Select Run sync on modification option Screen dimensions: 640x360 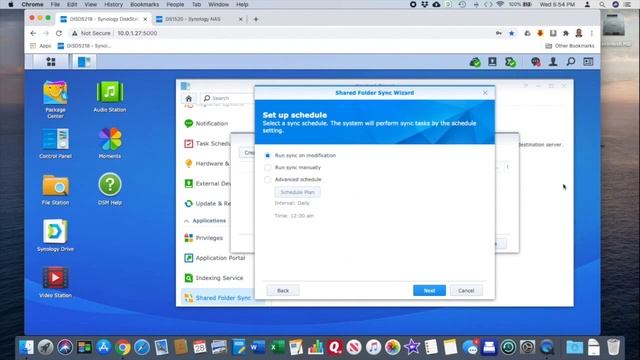(267, 156)
